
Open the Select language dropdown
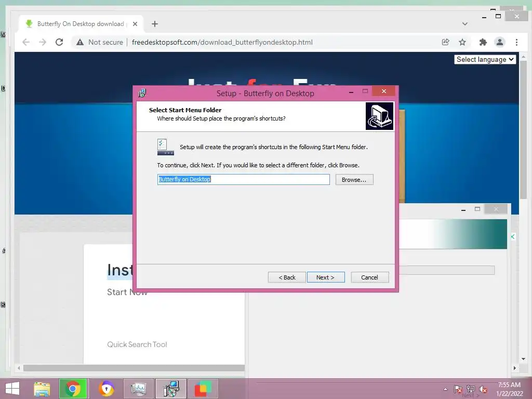point(485,59)
